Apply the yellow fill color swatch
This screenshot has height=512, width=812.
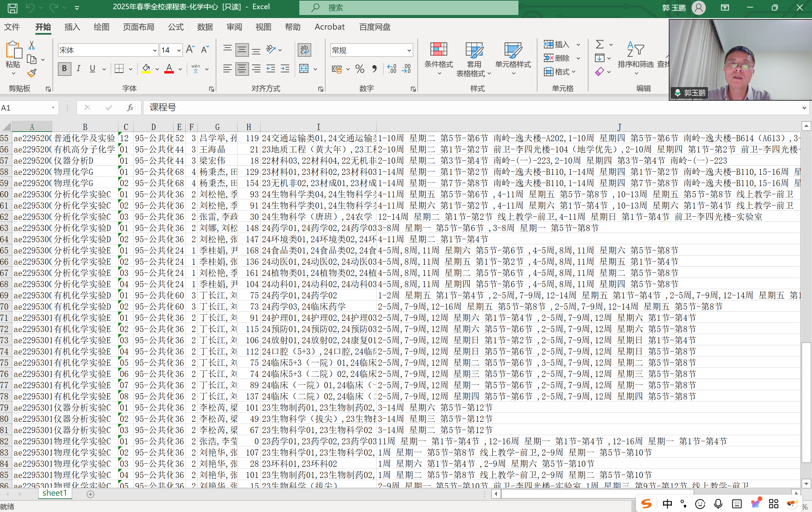point(146,69)
